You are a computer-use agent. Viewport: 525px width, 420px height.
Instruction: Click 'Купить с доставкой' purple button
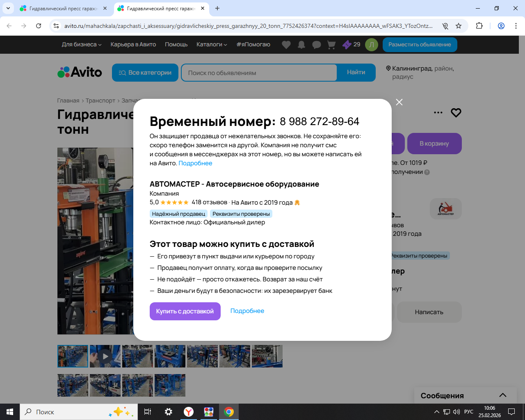(x=185, y=311)
